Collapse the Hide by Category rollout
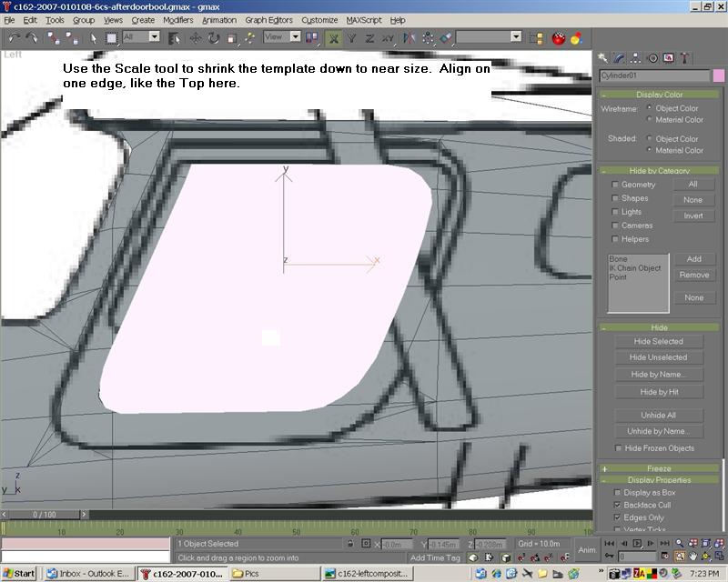Image resolution: width=728 pixels, height=582 pixels. tap(659, 170)
